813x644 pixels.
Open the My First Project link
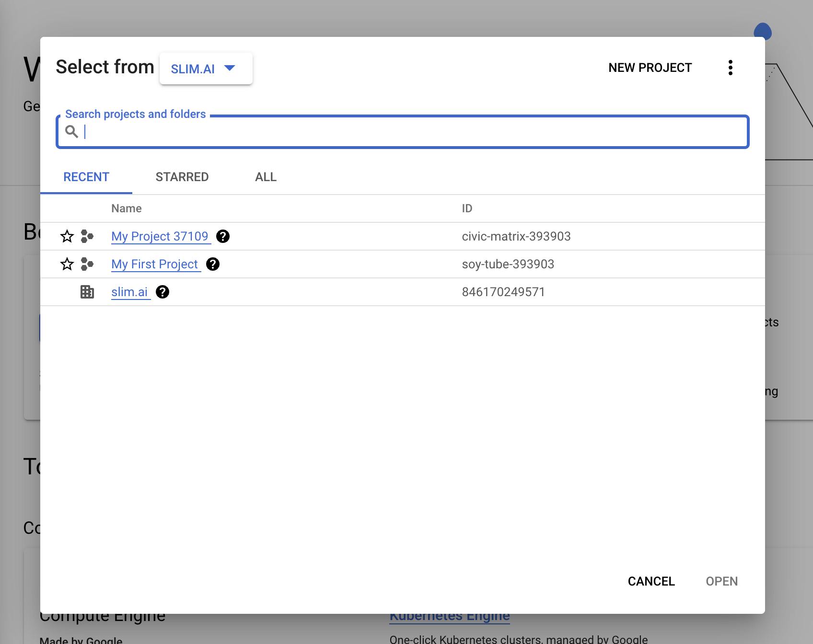[x=155, y=264]
